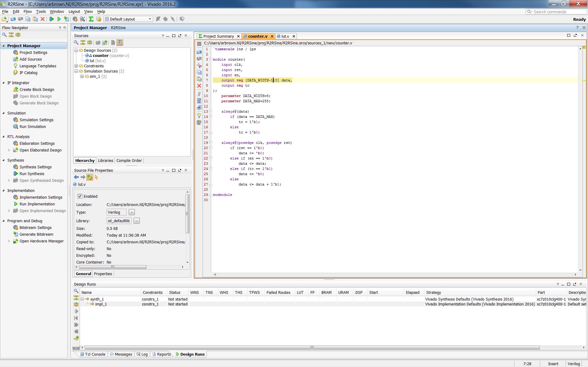Click collapse-all icon in Flow Navigator
Image resolution: width=588 pixels, height=367 pixels.
pyautogui.click(x=11, y=35)
